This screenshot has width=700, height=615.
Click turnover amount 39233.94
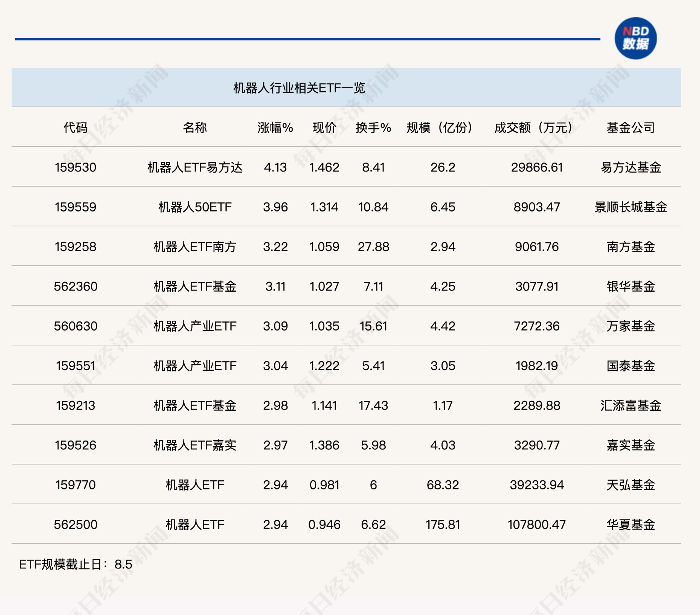[537, 485]
